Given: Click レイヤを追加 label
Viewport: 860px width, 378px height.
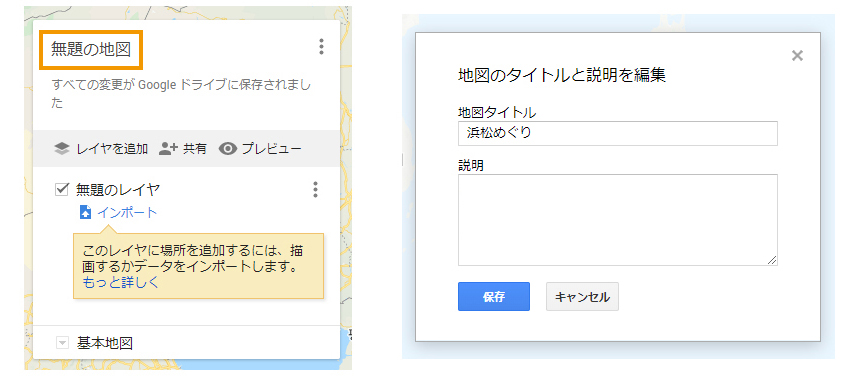Looking at the screenshot, I should tap(112, 149).
